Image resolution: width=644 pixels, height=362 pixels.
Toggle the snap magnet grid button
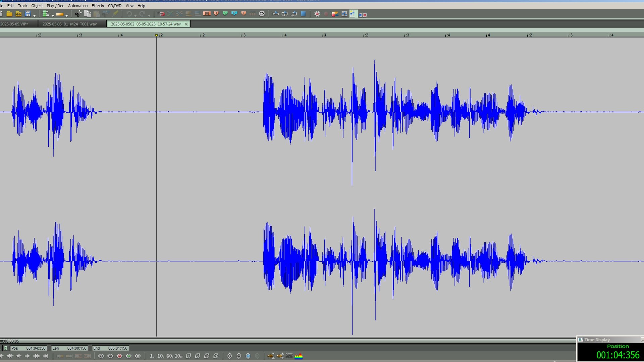point(161,14)
